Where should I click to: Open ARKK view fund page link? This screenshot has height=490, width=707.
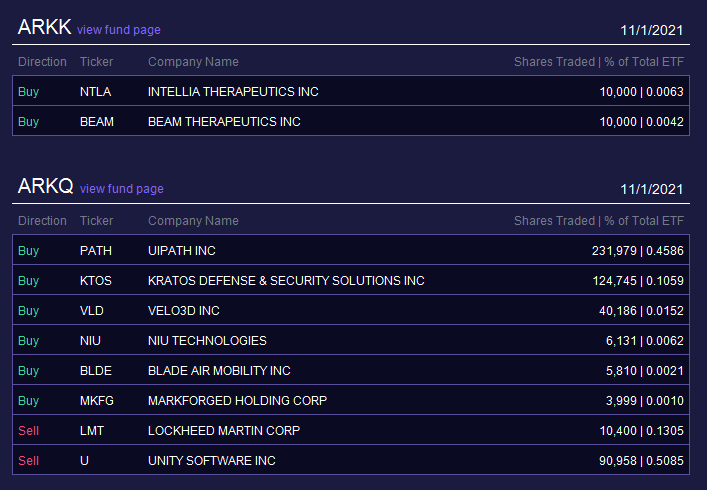pos(119,30)
